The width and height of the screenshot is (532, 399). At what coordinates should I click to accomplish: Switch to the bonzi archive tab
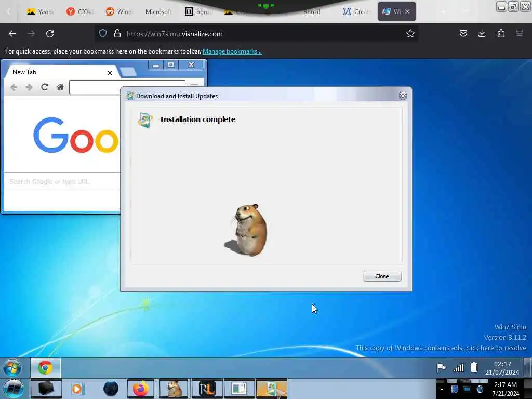(198, 11)
